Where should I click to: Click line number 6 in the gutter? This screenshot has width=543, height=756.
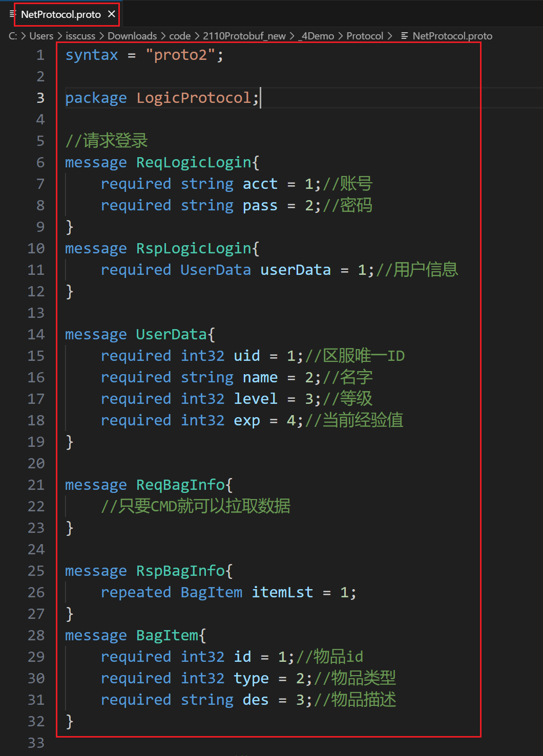40,162
